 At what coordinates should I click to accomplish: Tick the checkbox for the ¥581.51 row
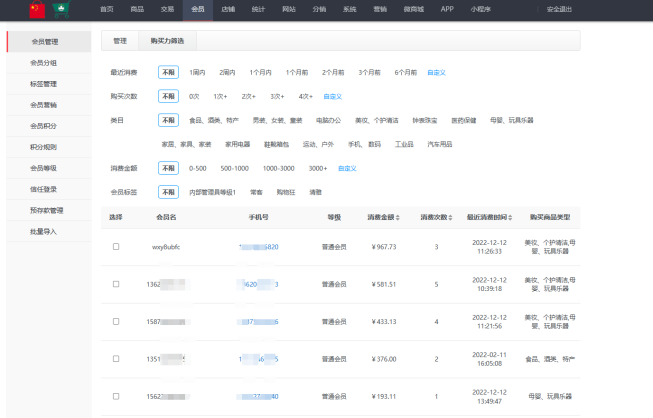click(x=116, y=284)
